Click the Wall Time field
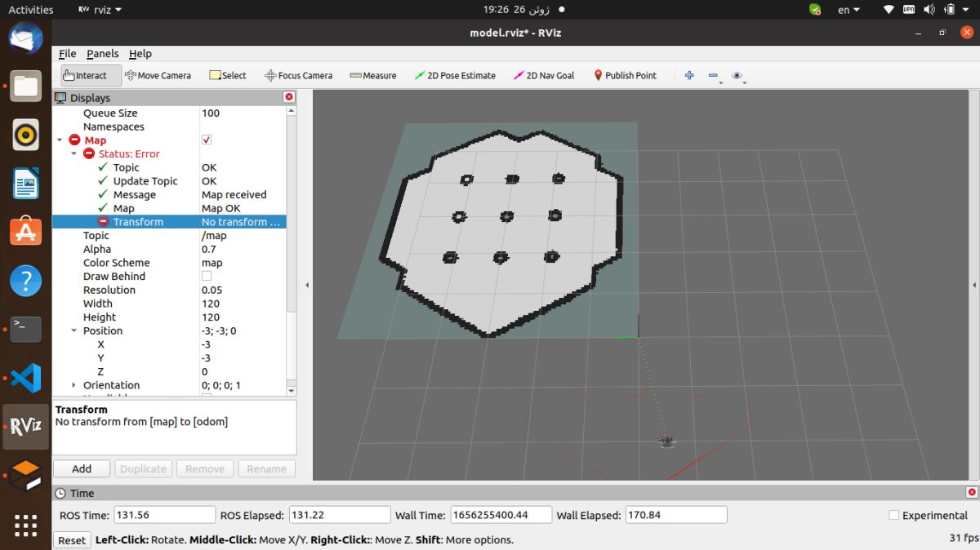The image size is (980, 550). (501, 515)
